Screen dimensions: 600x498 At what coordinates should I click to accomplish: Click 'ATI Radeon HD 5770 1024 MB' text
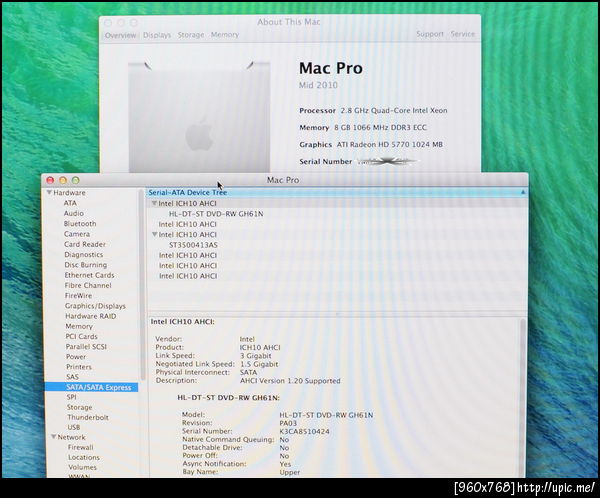pyautogui.click(x=390, y=145)
